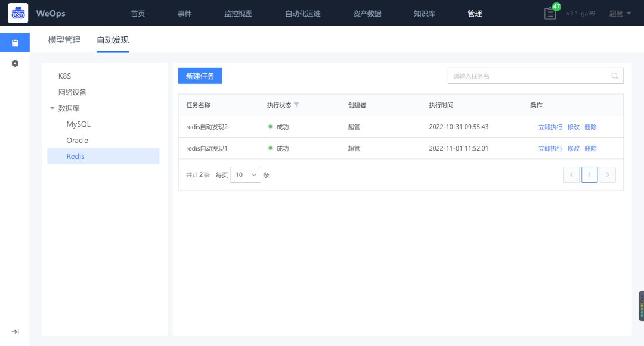Collapse the 数据库 tree node
644x346 pixels.
(x=52, y=108)
